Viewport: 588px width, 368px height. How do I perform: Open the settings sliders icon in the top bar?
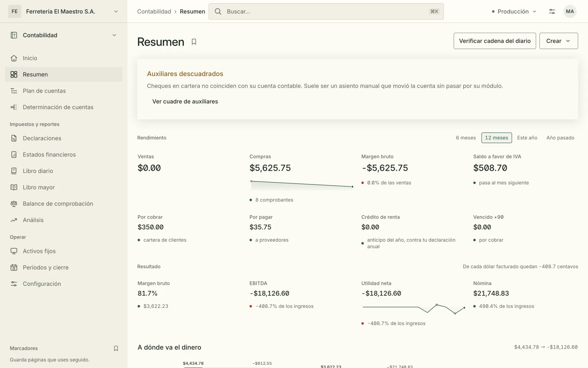pyautogui.click(x=552, y=11)
